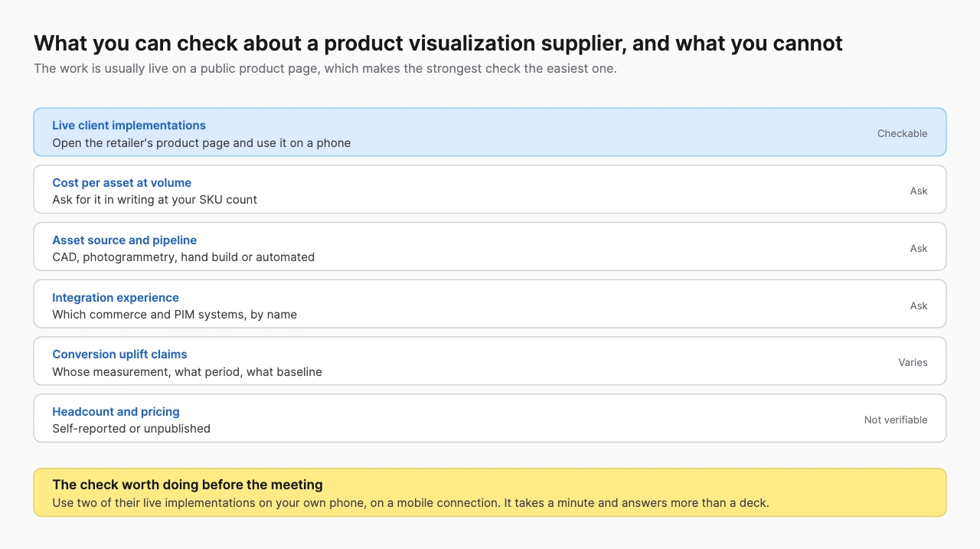Click the Checkable status label
The width and height of the screenshot is (980, 549).
point(902,133)
